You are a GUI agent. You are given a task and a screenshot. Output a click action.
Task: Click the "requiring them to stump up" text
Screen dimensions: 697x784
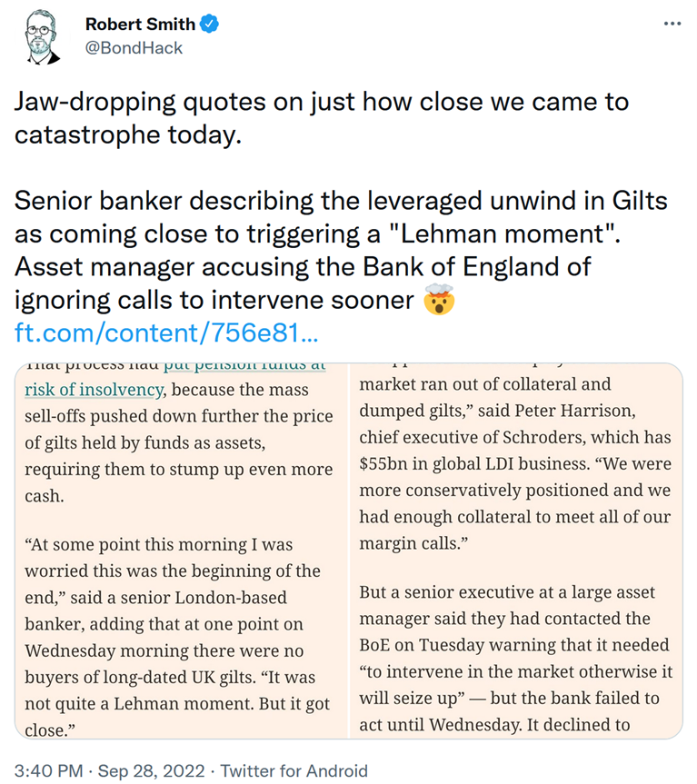tap(178, 469)
